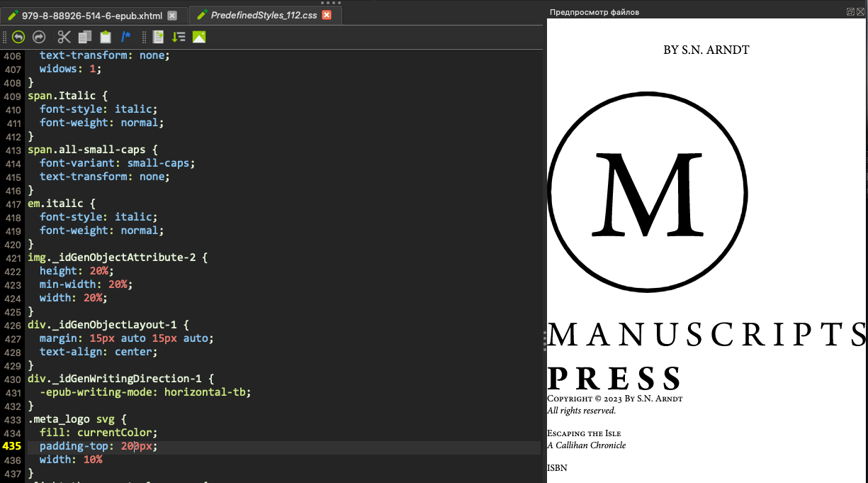Click "fill: currentColor;" declaration
The width and height of the screenshot is (868, 483).
tap(98, 433)
